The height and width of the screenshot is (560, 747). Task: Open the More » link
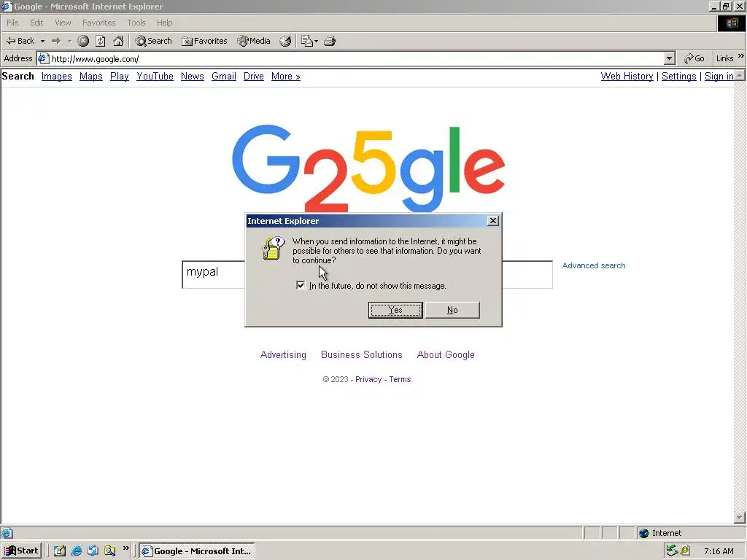(286, 76)
